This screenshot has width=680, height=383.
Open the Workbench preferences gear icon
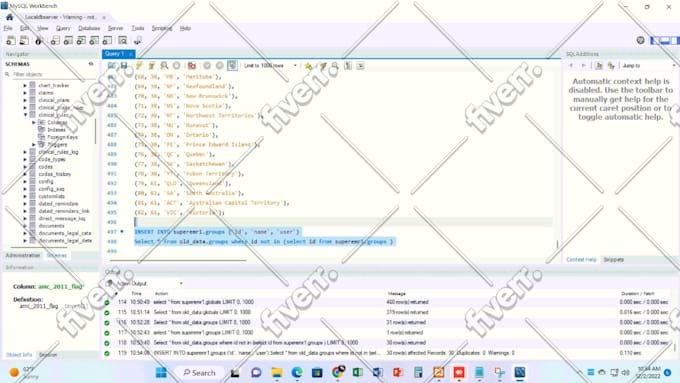click(641, 40)
